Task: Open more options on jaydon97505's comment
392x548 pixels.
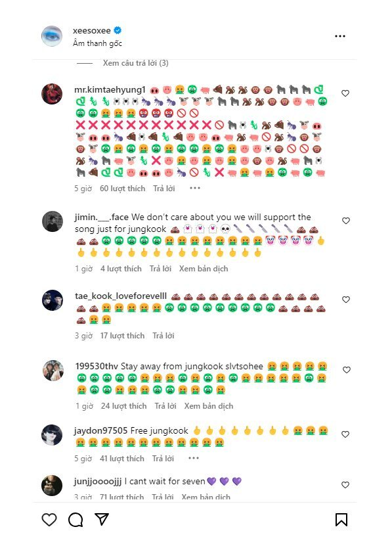Action: click(194, 458)
